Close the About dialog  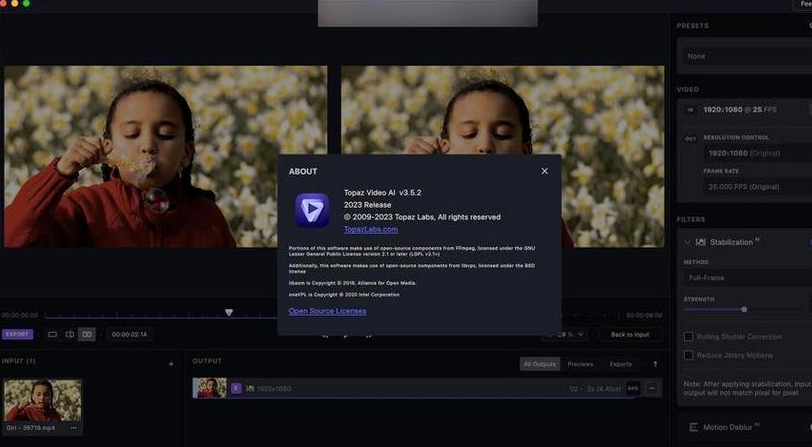pos(544,171)
